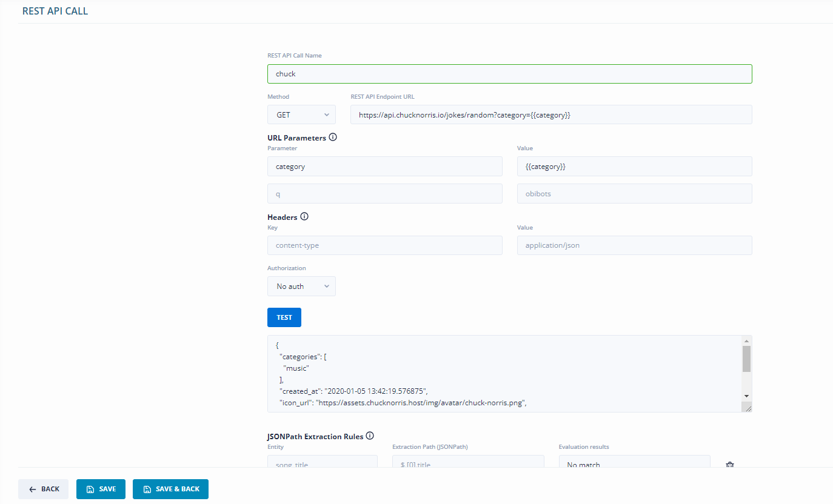Click the REST API CALL page title

(55, 11)
